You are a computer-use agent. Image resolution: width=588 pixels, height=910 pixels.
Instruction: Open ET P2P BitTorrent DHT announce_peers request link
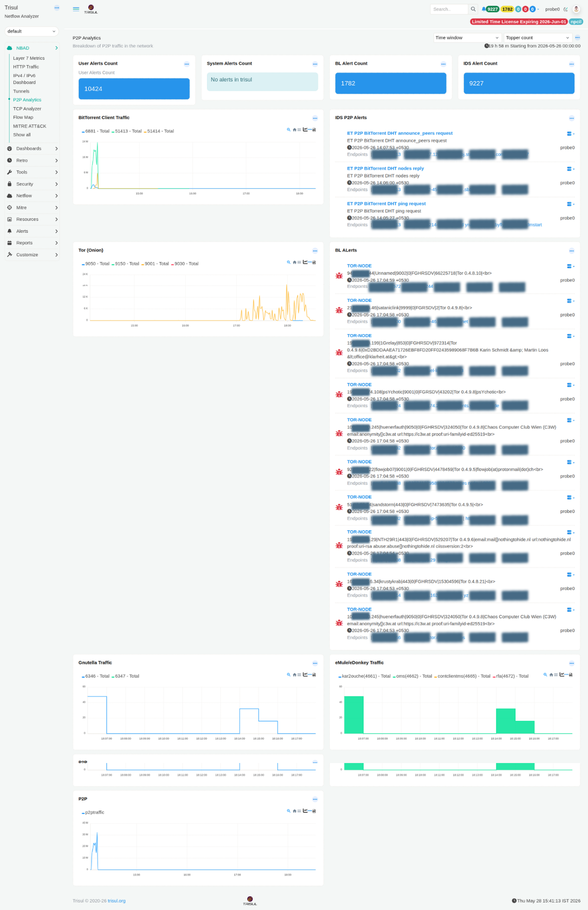[x=399, y=133]
